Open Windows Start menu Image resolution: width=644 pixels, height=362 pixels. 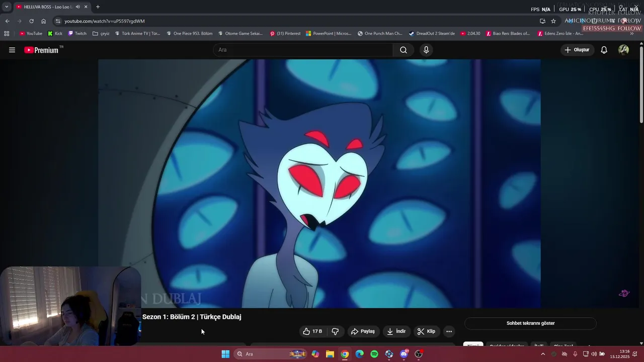pos(225,354)
